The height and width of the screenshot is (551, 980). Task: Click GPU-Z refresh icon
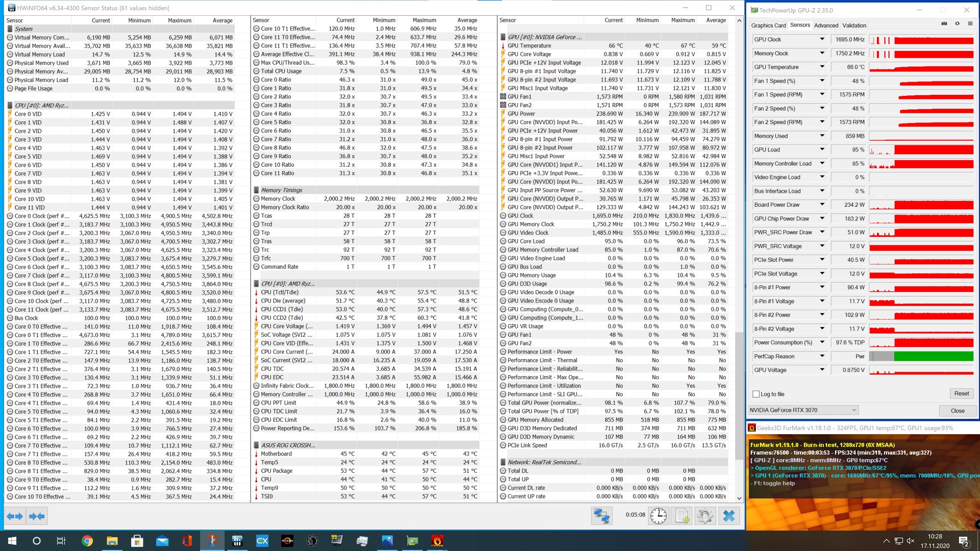pos(957,24)
